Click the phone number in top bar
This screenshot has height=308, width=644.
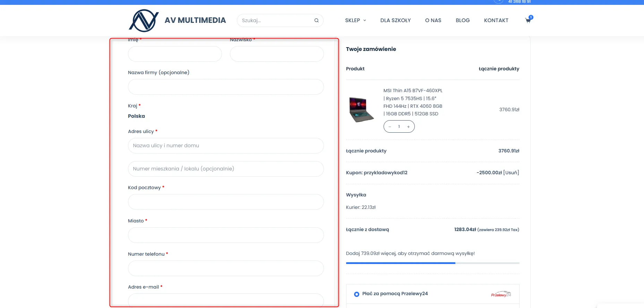coord(520,2)
